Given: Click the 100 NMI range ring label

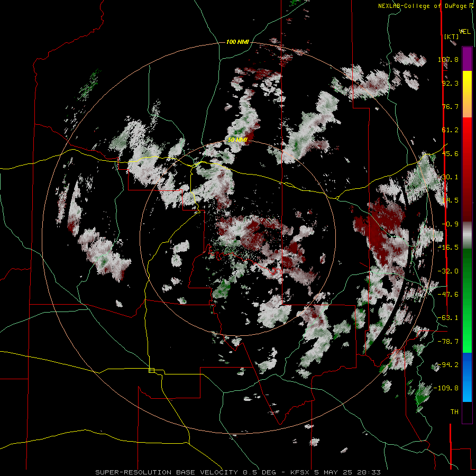Looking at the screenshot, I should coord(237,42).
